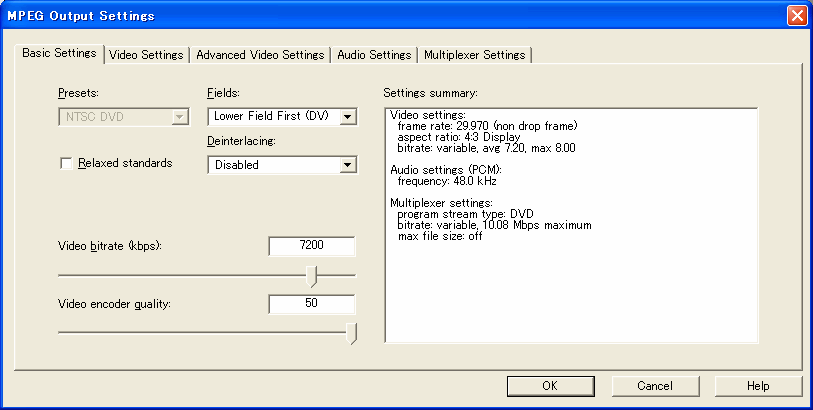Focus the Video bitrate value field
The image size is (813, 410).
pyautogui.click(x=311, y=247)
